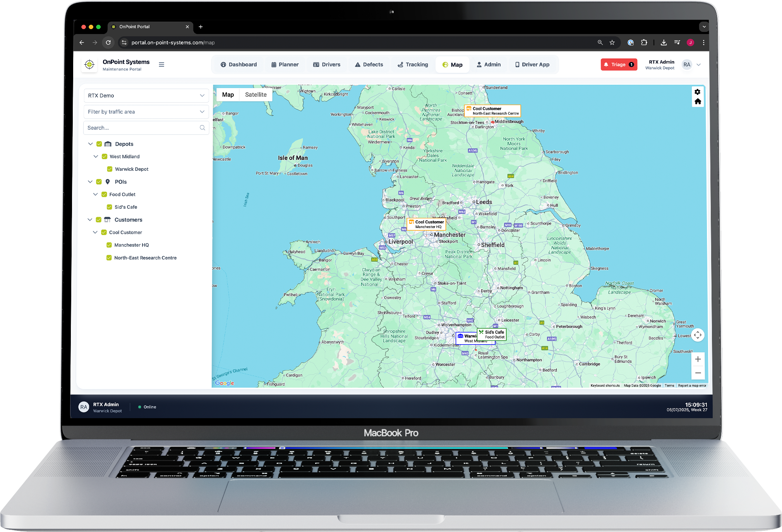Click the Terms link on map
Viewport: 782px width, 532px height.
(x=669, y=386)
